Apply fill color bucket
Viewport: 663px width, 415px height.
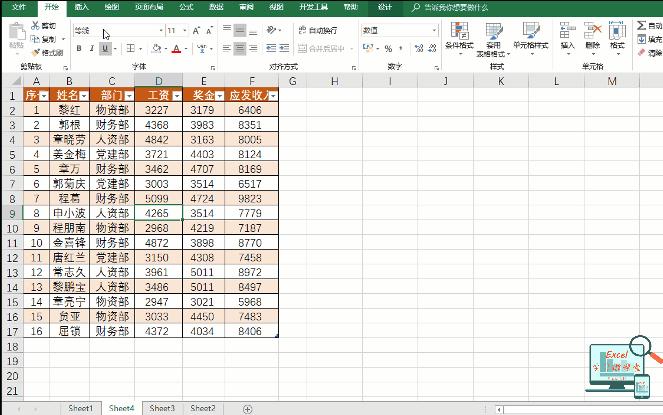pos(156,49)
